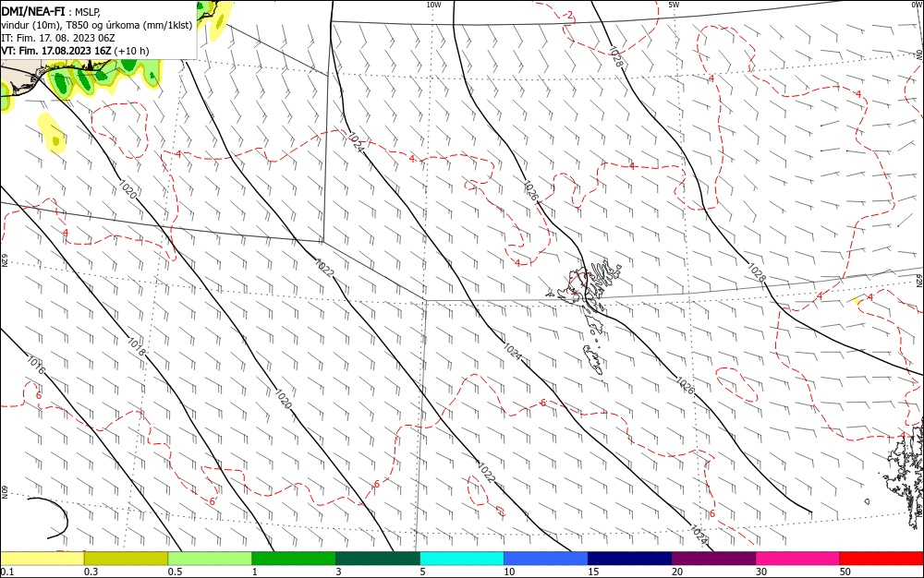Click the 60N latitude label
Image resolution: width=924 pixels, height=578 pixels.
point(4,491)
